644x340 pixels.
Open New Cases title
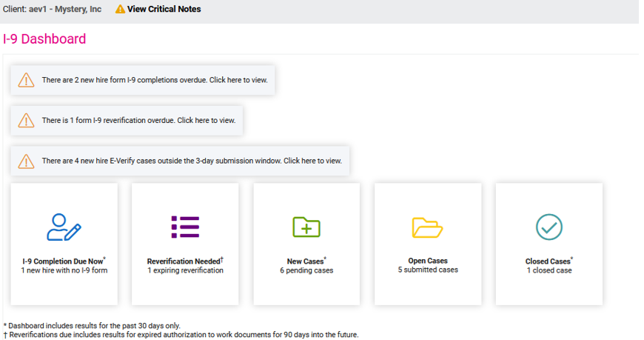[x=306, y=261]
